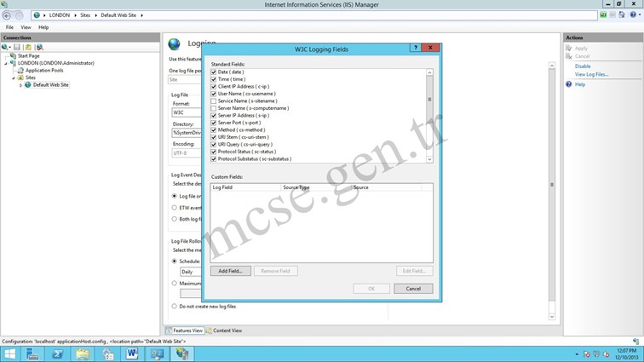Click the Log Field column header
This screenshot has width=644, height=362.
pyautogui.click(x=245, y=187)
